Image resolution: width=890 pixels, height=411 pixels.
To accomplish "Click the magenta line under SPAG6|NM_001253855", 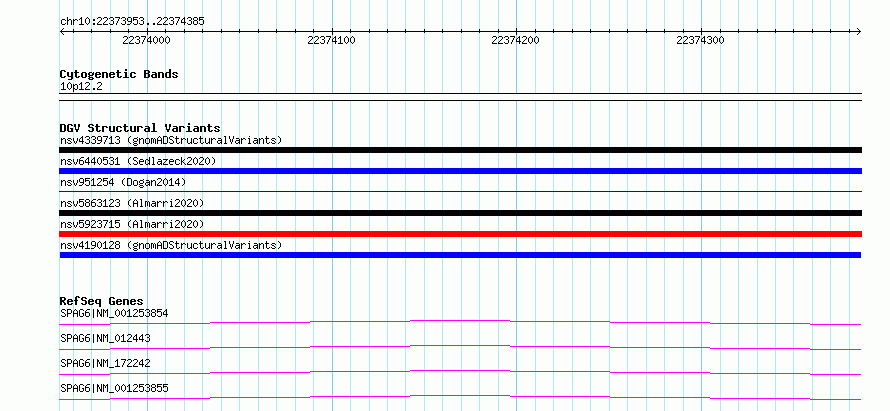I will (460, 397).
